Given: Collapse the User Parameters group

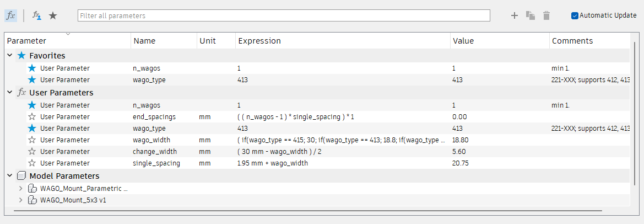Looking at the screenshot, I should [10, 93].
